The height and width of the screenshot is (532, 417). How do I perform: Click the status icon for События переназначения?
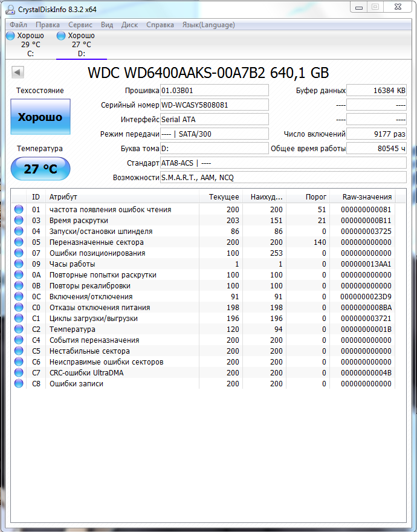pyautogui.click(x=19, y=340)
